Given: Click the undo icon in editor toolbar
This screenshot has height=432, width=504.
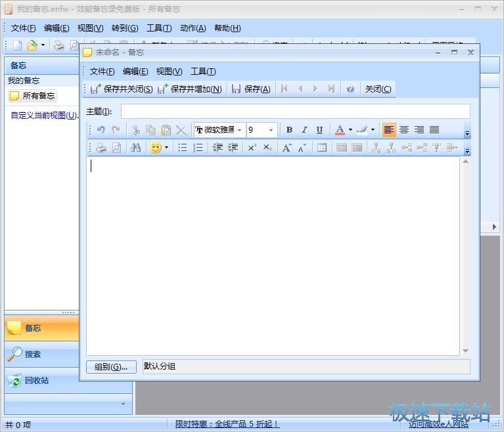Looking at the screenshot, I should pyautogui.click(x=101, y=130).
